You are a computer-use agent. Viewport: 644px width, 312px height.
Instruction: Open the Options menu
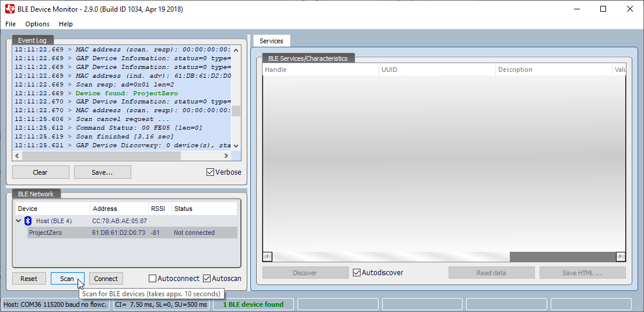pyautogui.click(x=37, y=24)
